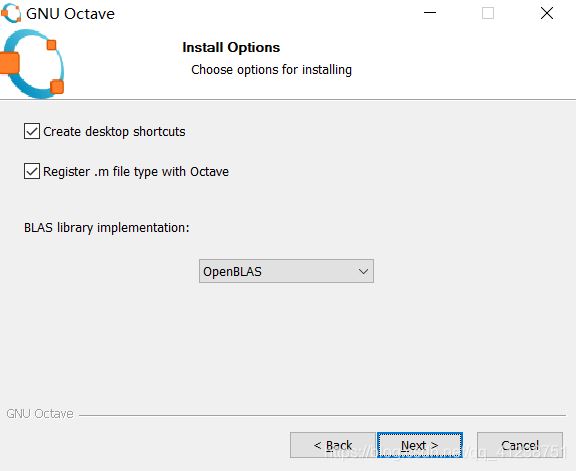This screenshot has height=471, width=576.
Task: Click 'Register .m file type with Octave' label
Action: pyautogui.click(x=136, y=172)
